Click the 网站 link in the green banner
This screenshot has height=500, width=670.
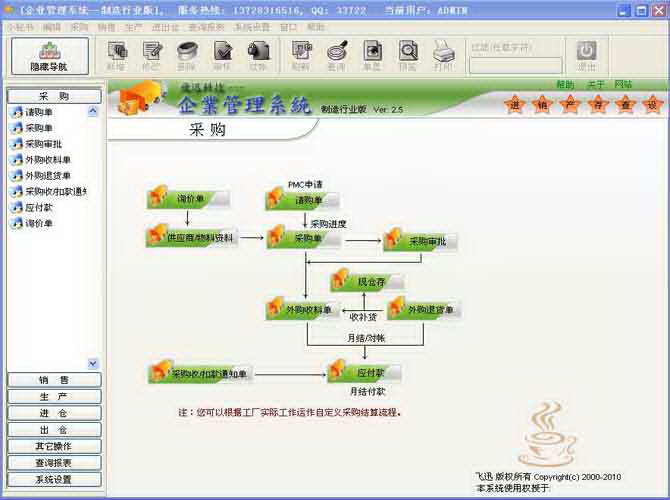click(623, 84)
